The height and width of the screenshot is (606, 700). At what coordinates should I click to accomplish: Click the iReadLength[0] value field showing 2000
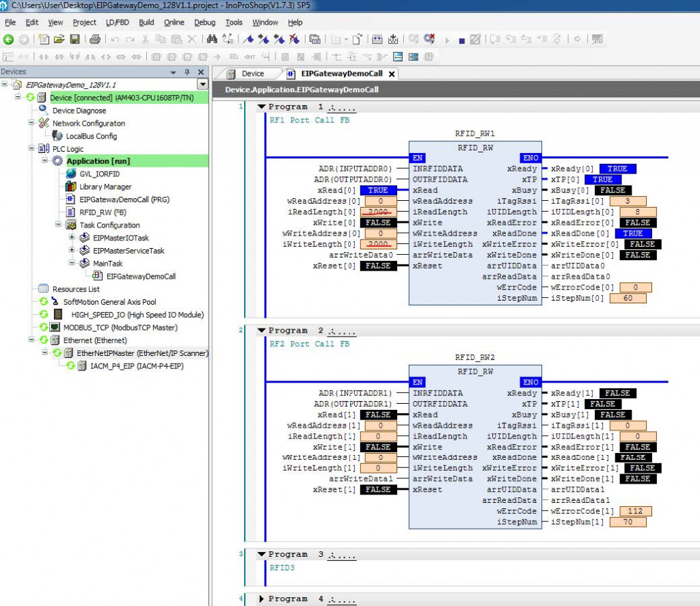(x=378, y=212)
